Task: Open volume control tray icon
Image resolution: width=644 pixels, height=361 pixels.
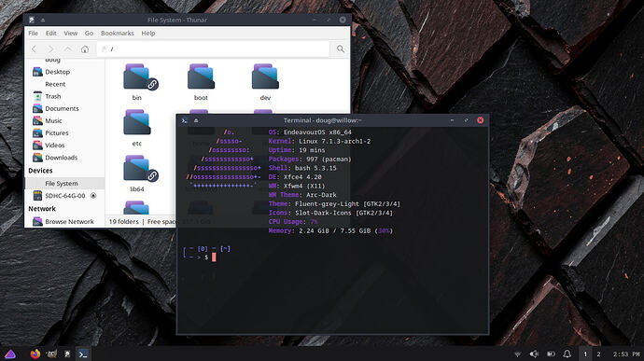Action: (534, 354)
